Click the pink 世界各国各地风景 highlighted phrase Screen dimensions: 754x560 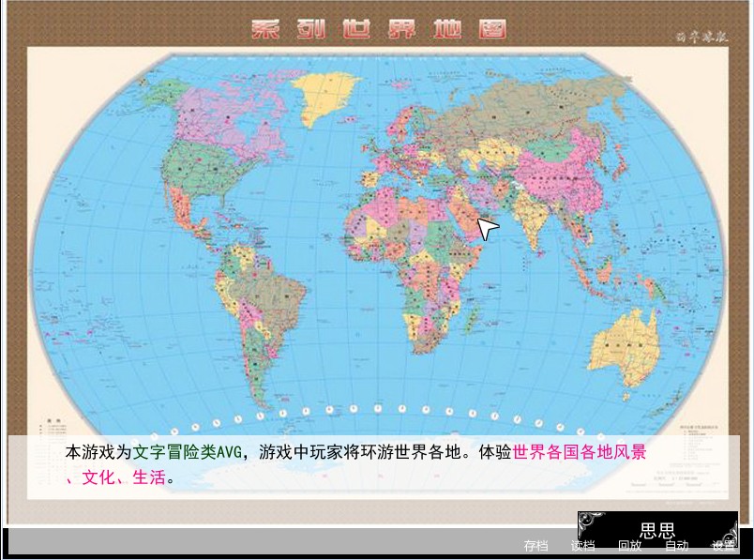point(580,452)
